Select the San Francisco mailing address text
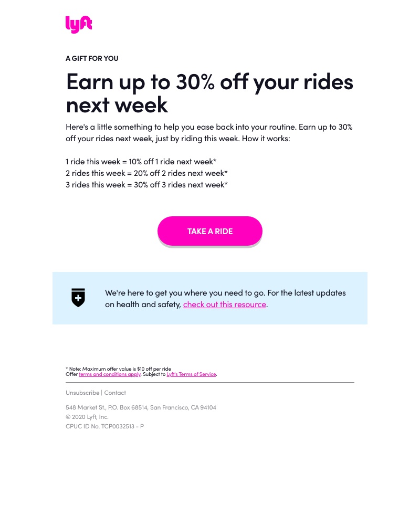 (141, 407)
